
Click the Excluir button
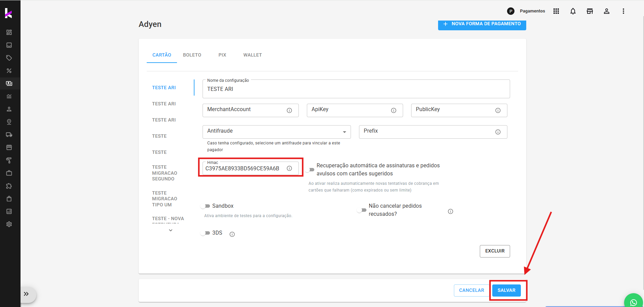click(x=495, y=251)
